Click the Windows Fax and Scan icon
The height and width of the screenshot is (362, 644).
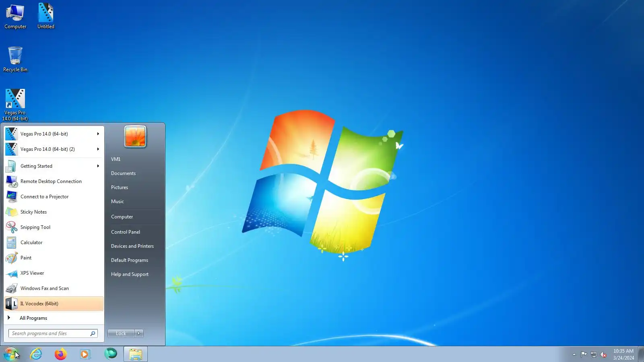(x=11, y=288)
